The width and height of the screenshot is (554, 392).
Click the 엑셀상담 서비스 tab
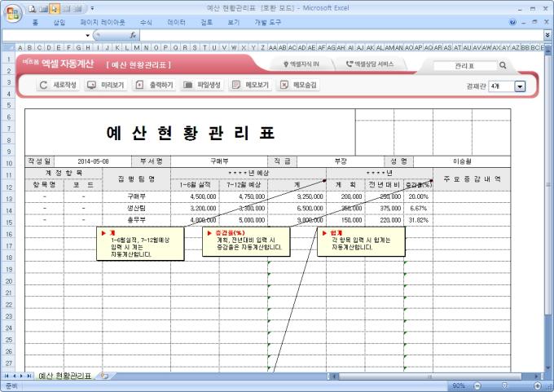(x=370, y=64)
